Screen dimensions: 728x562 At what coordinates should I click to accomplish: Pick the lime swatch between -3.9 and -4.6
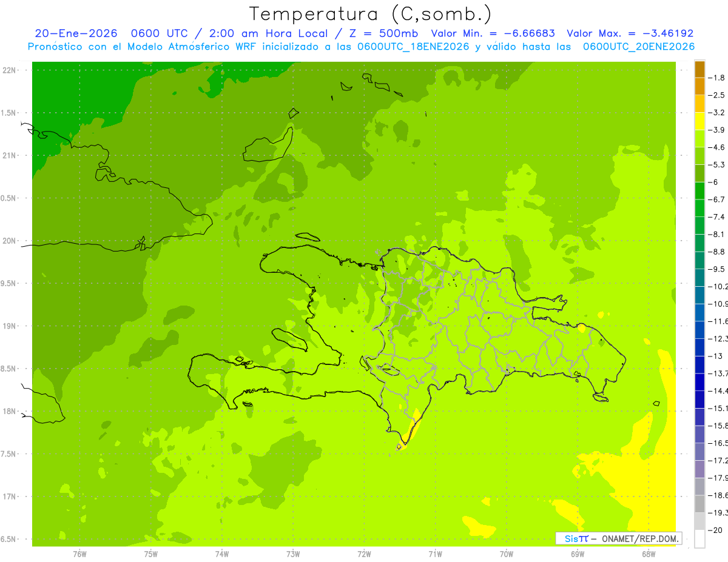[699, 139]
